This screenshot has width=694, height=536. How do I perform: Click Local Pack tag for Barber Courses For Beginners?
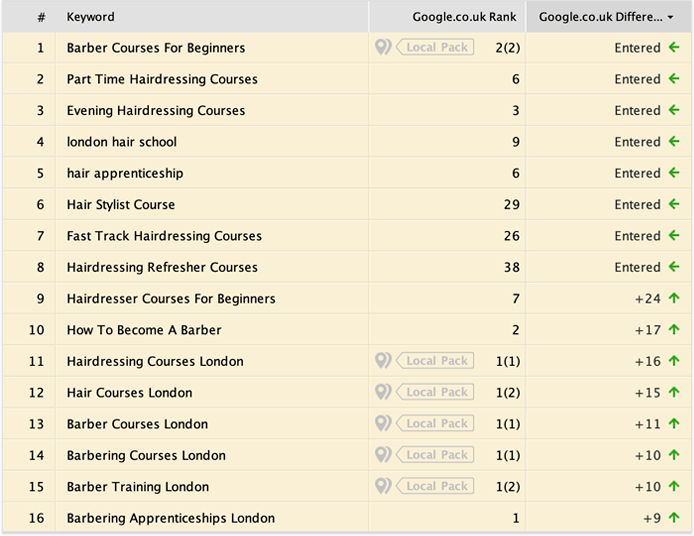coord(435,47)
